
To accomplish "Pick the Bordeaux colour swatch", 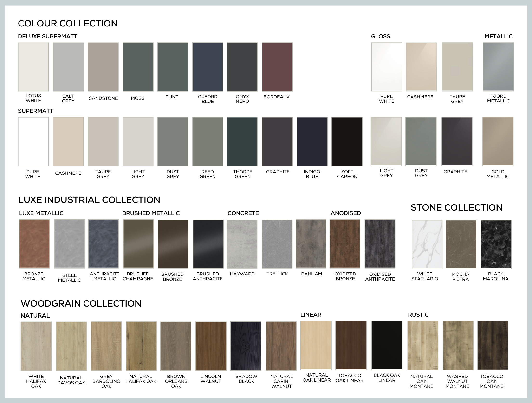I will (x=277, y=67).
